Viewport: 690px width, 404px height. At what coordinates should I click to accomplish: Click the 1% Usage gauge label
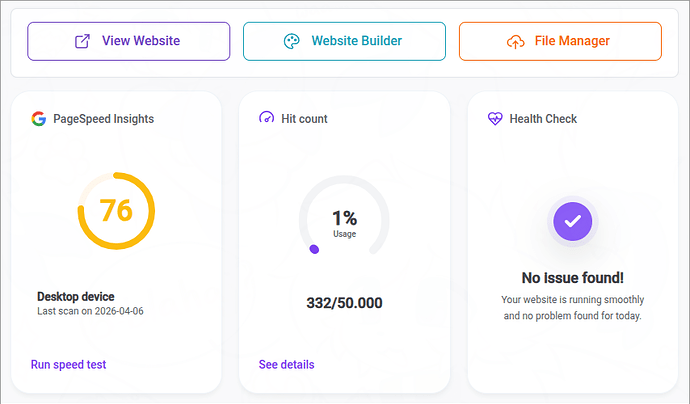click(344, 223)
